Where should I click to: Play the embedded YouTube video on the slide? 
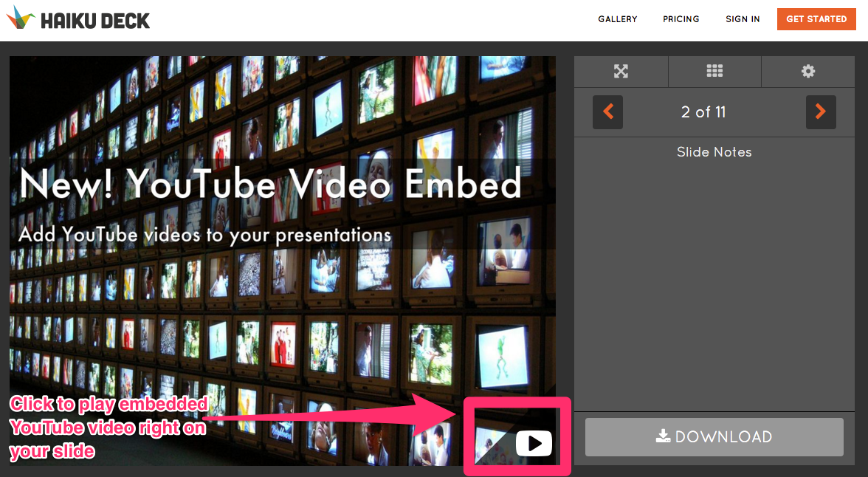pos(534,443)
